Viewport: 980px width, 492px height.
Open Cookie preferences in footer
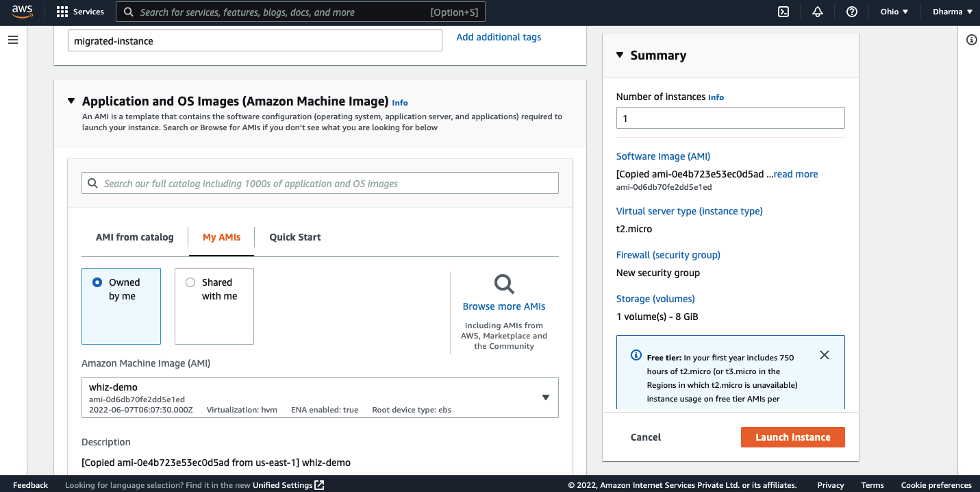[936, 485]
